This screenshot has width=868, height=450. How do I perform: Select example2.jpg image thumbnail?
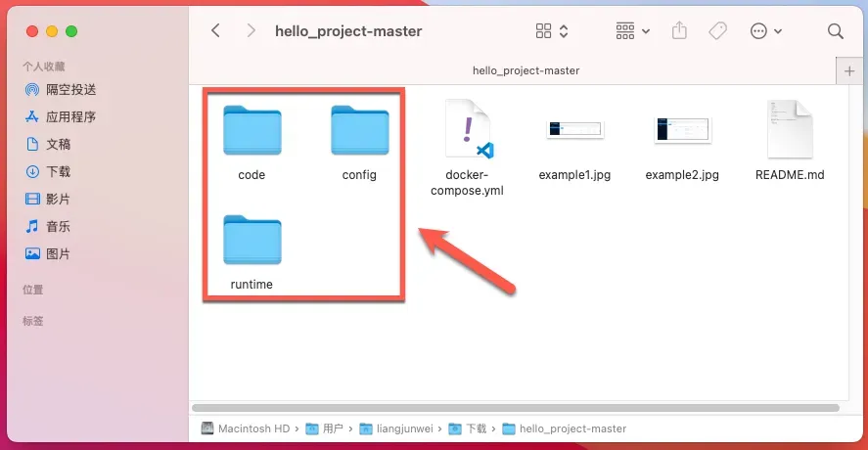pos(682,129)
